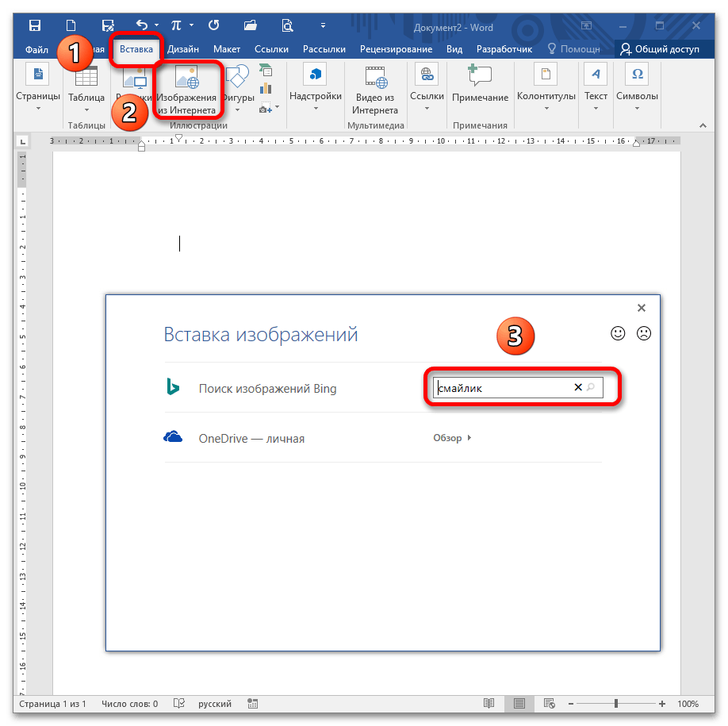
Task: Open the Фигуры shapes gallery
Action: click(x=238, y=89)
